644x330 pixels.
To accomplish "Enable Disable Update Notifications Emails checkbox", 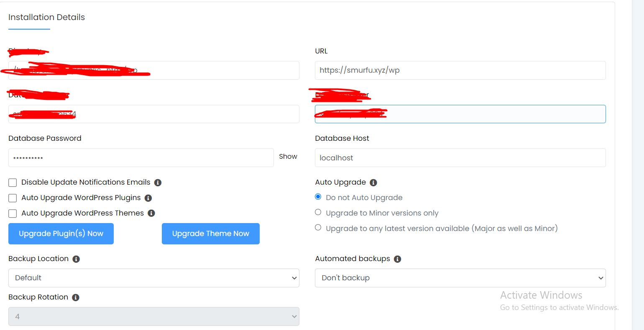I will click(13, 183).
